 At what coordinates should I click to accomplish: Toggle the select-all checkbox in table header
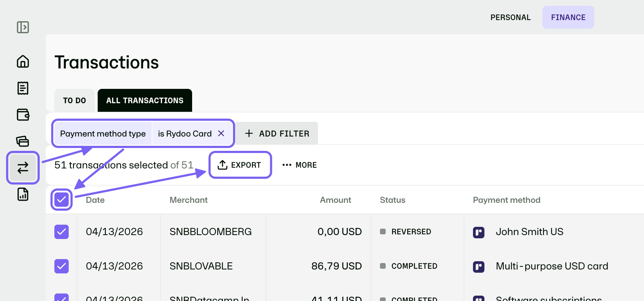coord(62,200)
